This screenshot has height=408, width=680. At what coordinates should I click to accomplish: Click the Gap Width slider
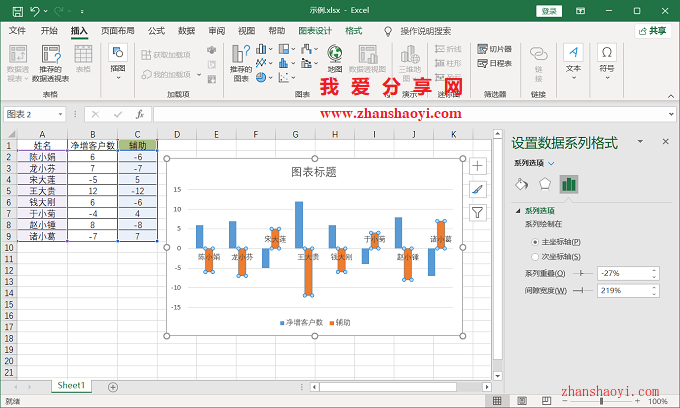[583, 290]
